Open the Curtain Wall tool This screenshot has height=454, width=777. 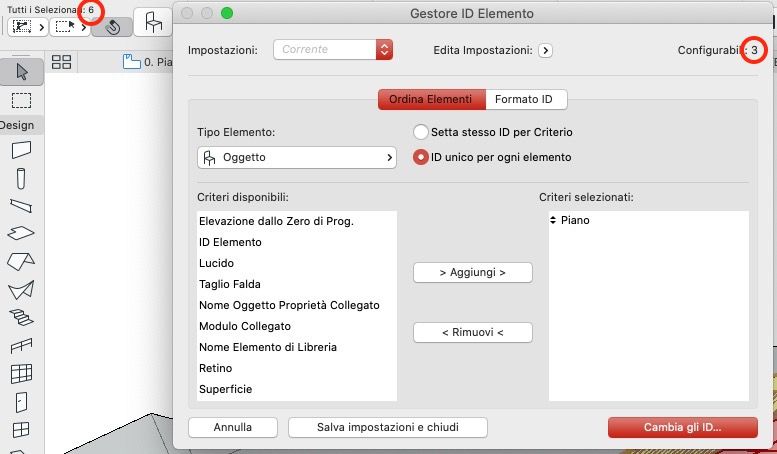tap(21, 374)
